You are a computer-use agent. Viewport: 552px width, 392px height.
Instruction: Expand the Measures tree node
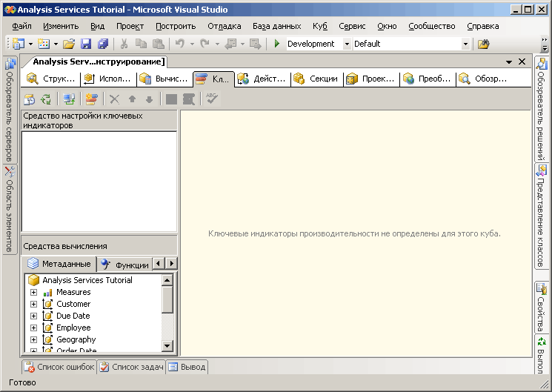click(x=34, y=292)
